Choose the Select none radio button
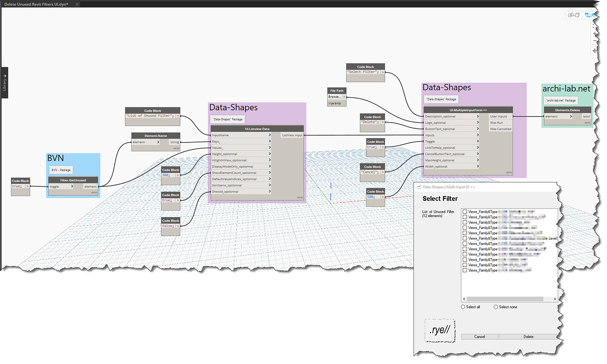This screenshot has height=364, width=607. 496,307
